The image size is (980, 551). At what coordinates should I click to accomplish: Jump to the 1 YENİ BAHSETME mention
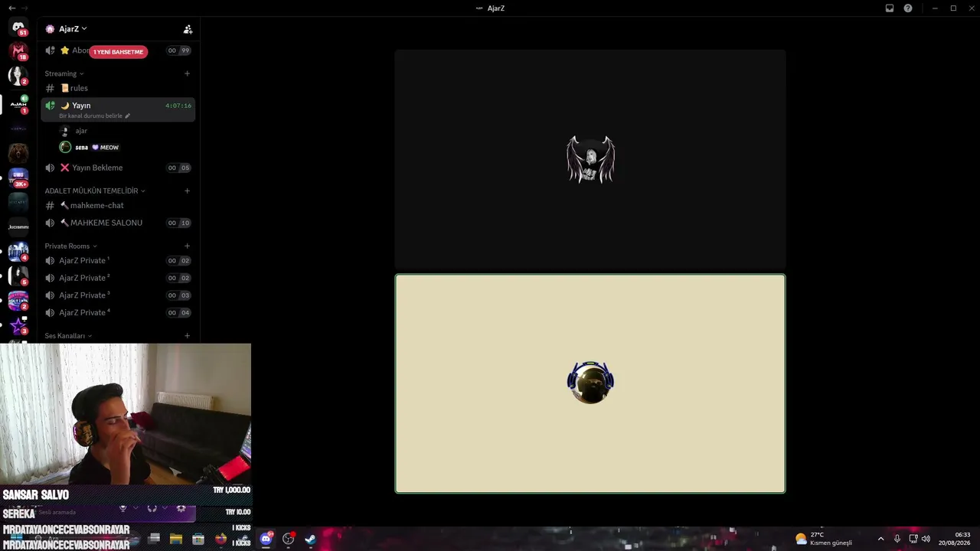coord(118,51)
